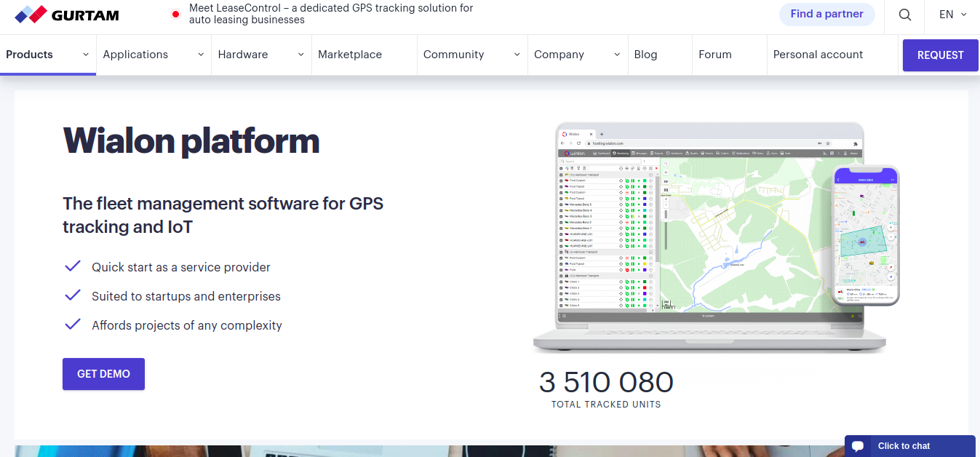The image size is (980, 457).
Task: Click "Affords projects of any complexity" text
Action: 187,325
